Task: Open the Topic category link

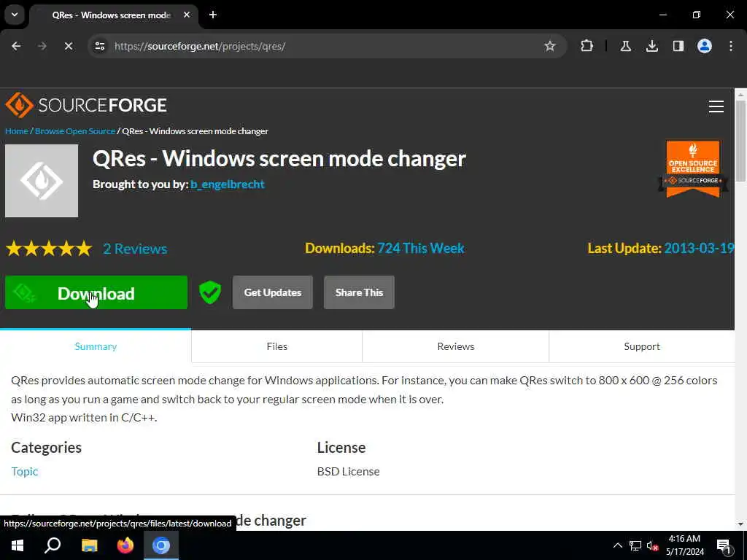Action: pos(24,472)
